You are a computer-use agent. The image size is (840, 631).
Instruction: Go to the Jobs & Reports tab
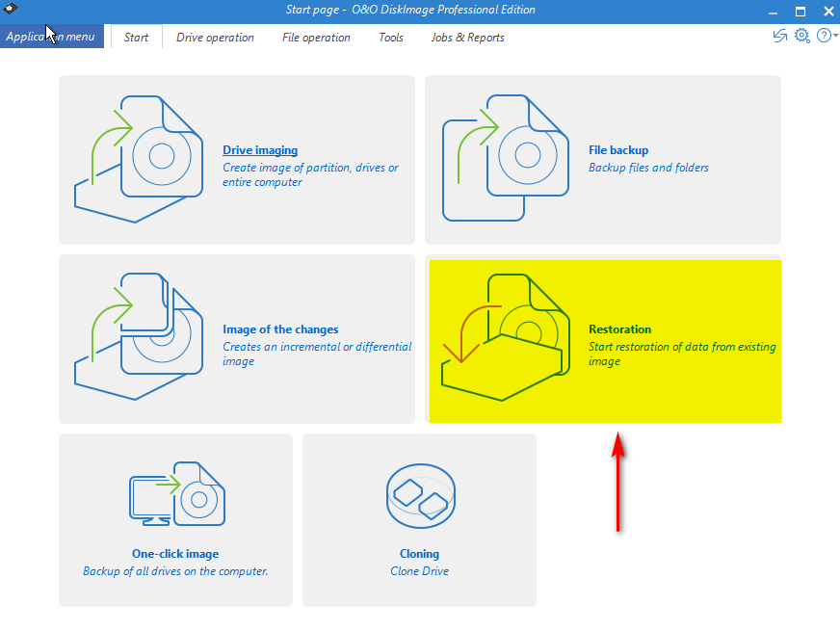point(467,38)
